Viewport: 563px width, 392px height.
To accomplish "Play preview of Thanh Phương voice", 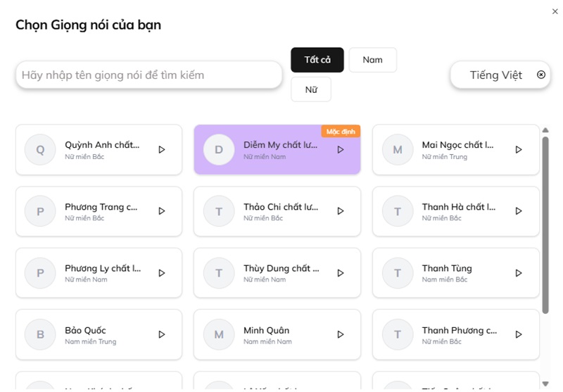I will click(519, 334).
